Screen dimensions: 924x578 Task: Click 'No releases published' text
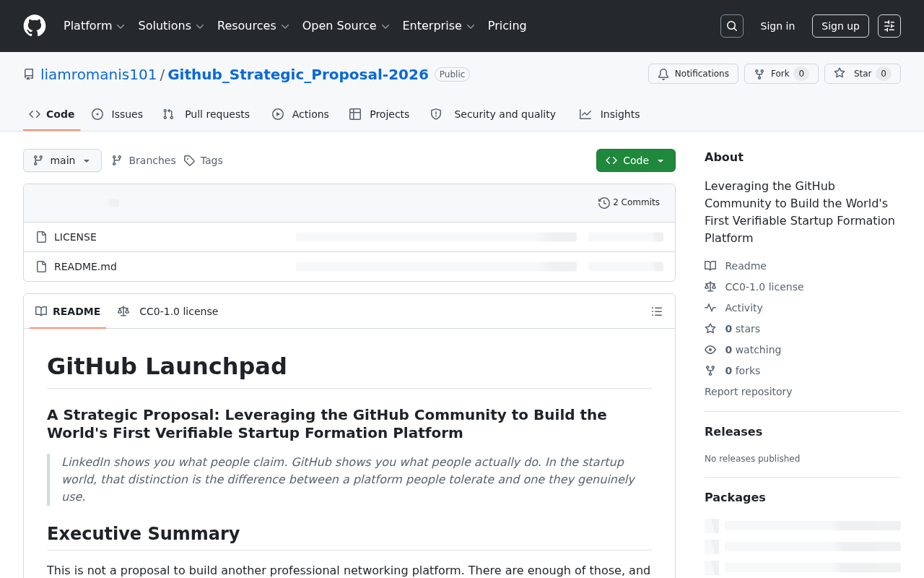point(752,459)
